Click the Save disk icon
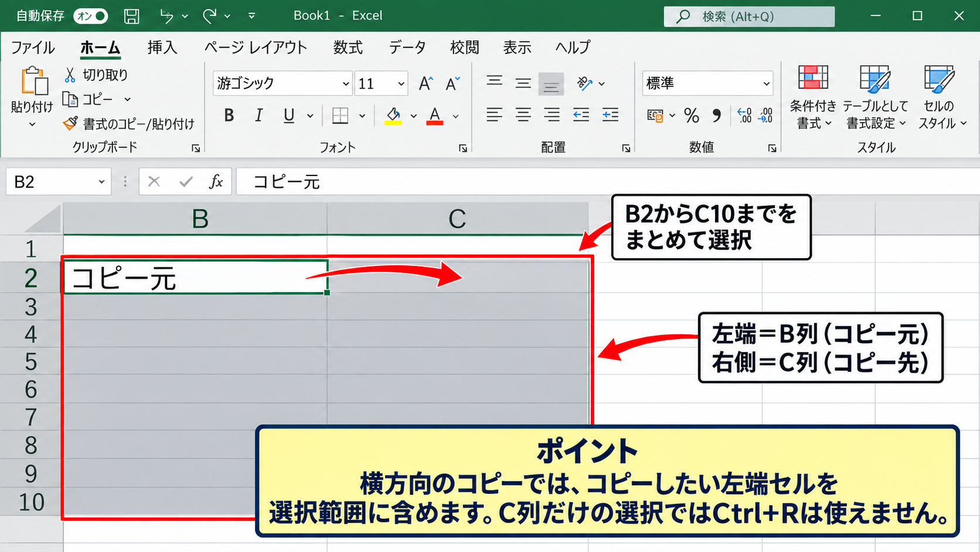 pos(132,16)
